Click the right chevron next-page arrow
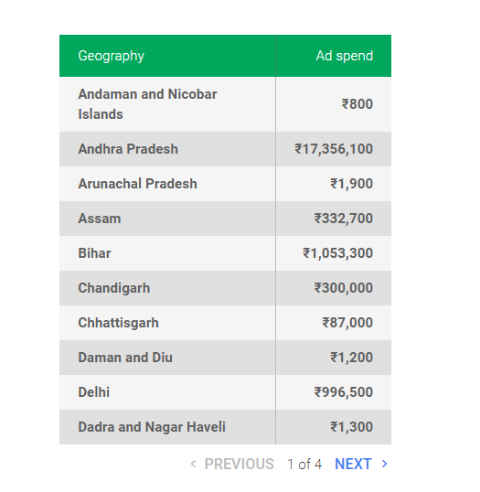The image size is (480, 492). click(x=384, y=464)
